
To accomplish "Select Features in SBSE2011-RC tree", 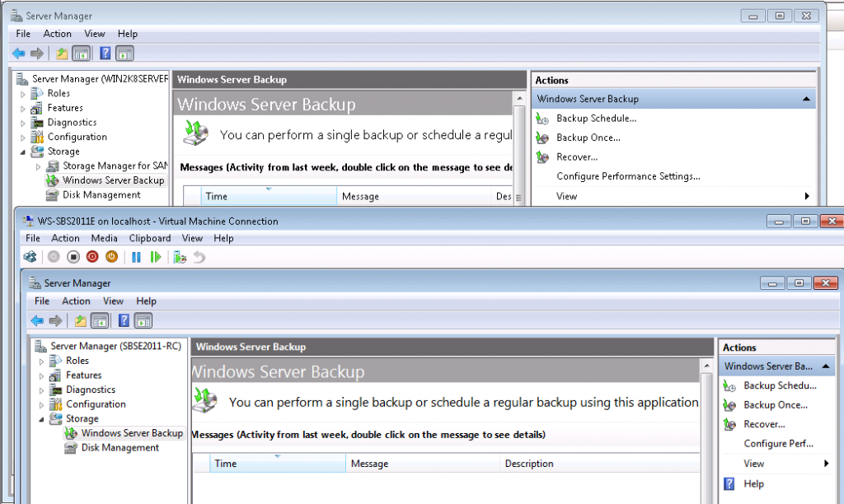I will pyautogui.click(x=83, y=375).
